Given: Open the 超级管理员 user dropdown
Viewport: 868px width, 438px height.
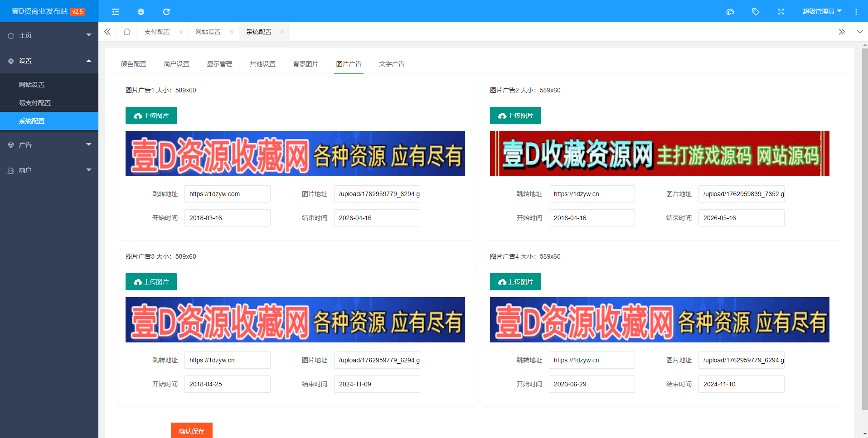Looking at the screenshot, I should (x=821, y=11).
